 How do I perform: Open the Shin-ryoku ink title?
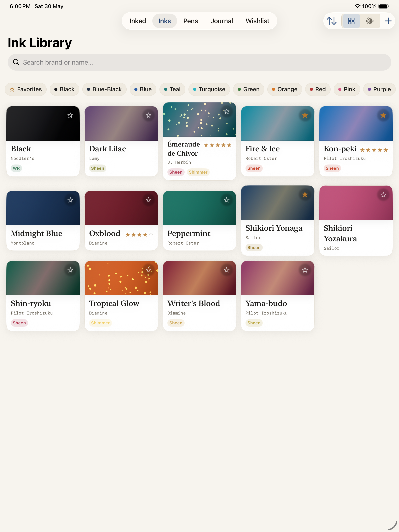pyautogui.click(x=31, y=303)
